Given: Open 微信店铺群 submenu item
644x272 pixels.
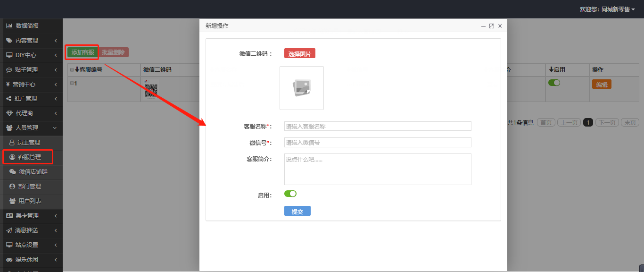Looking at the screenshot, I should pos(31,172).
